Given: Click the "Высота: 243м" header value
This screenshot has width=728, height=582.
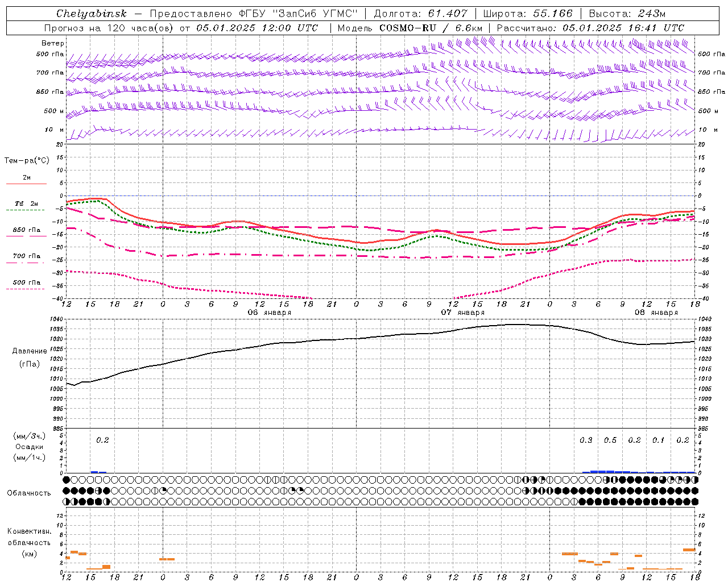Looking at the screenshot, I should click(x=627, y=14).
